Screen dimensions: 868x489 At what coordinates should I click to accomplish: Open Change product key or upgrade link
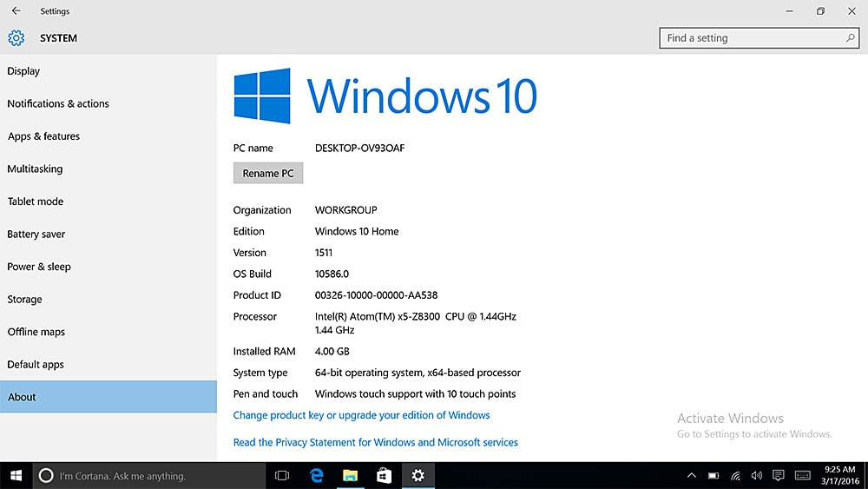[x=361, y=415]
